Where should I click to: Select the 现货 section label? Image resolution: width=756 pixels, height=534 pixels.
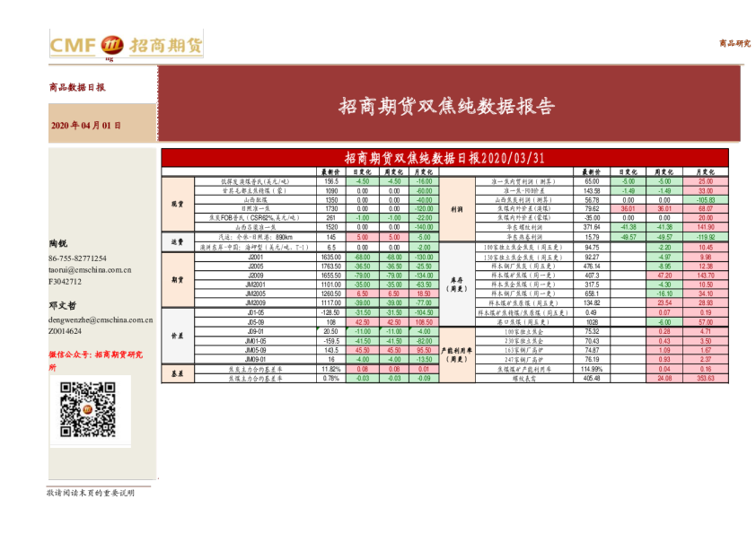pos(176,204)
